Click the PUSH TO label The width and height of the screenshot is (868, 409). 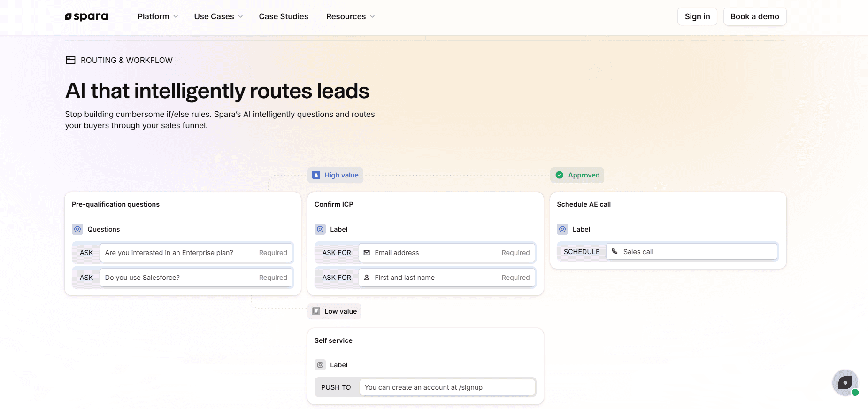pyautogui.click(x=336, y=387)
